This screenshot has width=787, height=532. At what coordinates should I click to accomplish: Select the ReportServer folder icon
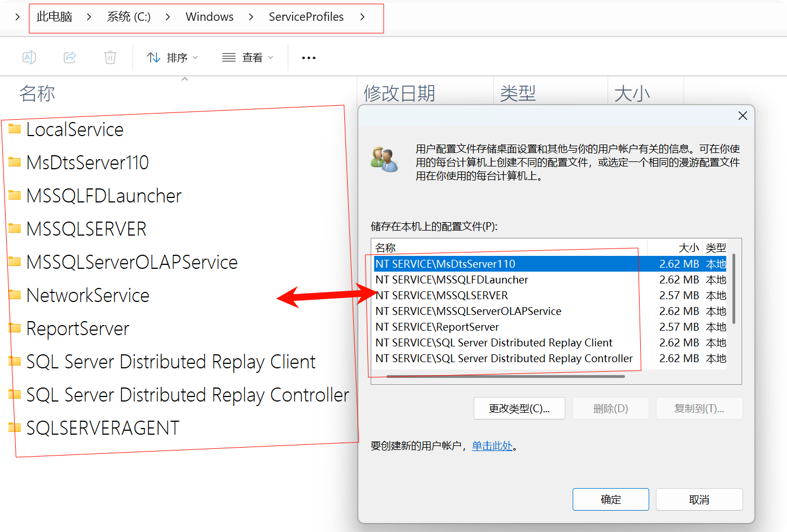coord(15,328)
